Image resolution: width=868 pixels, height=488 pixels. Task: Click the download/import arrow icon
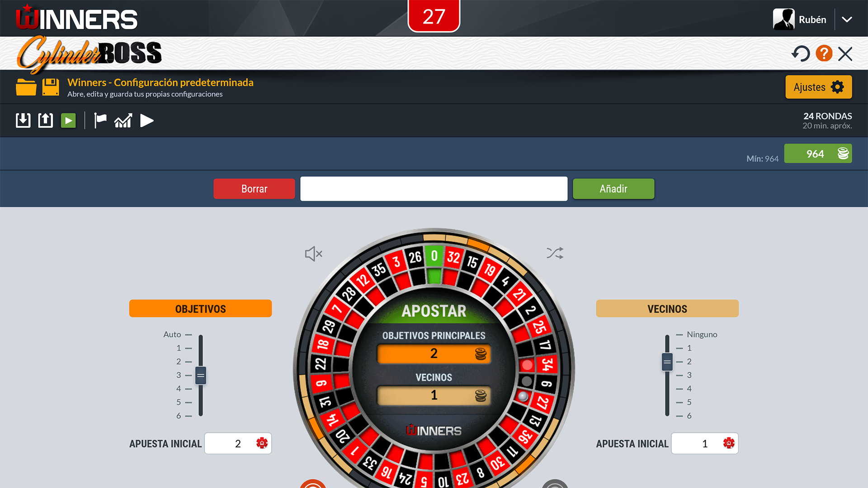(x=23, y=121)
